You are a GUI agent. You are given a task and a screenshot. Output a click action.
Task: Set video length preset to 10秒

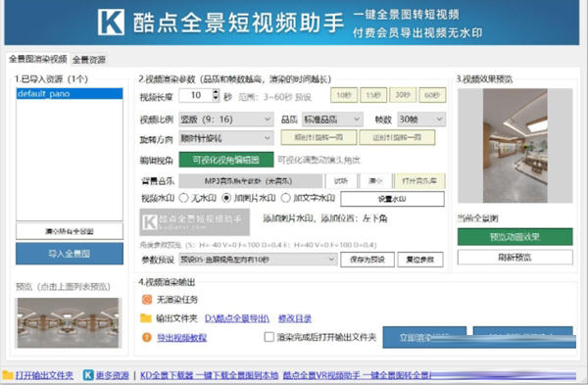tap(344, 95)
